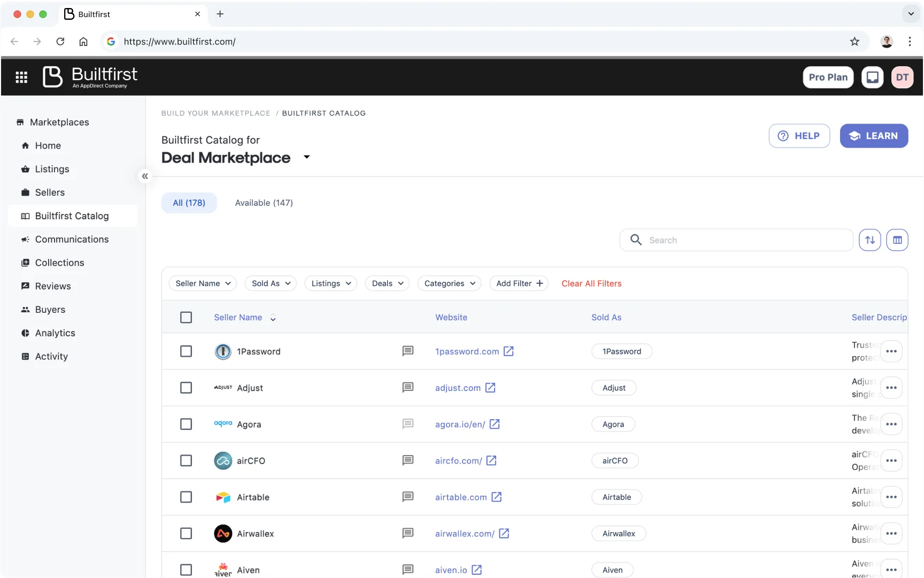Open the Adjust row comment icon

coord(408,388)
